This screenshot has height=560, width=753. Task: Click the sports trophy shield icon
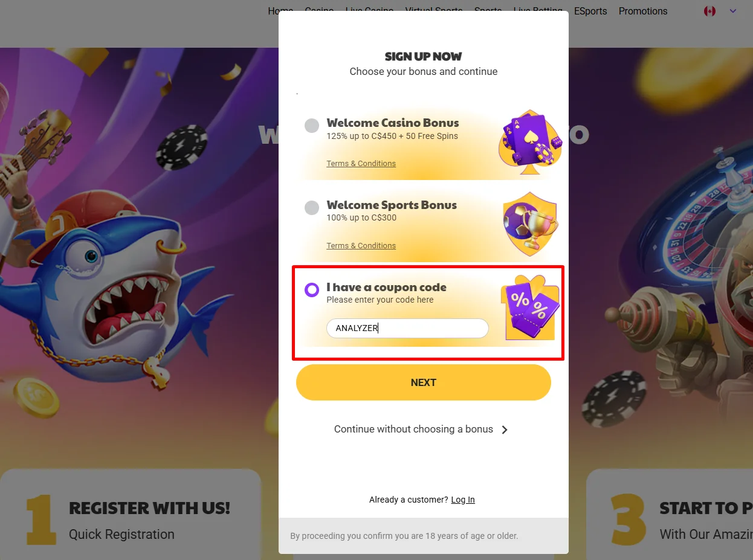531,224
